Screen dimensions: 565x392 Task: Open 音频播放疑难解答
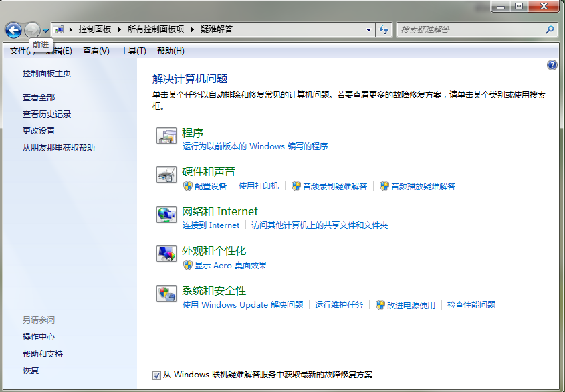(x=423, y=186)
